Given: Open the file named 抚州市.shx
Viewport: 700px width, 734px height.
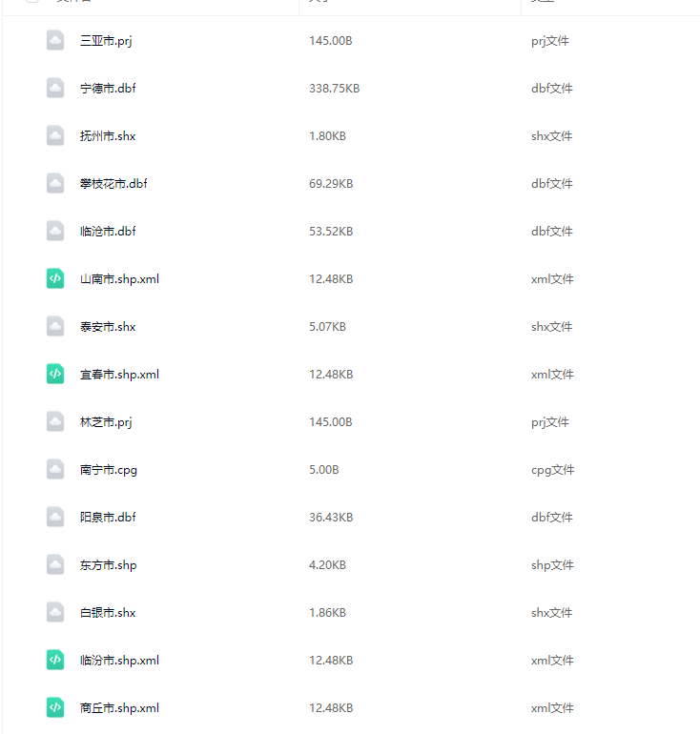Looking at the screenshot, I should (x=108, y=136).
